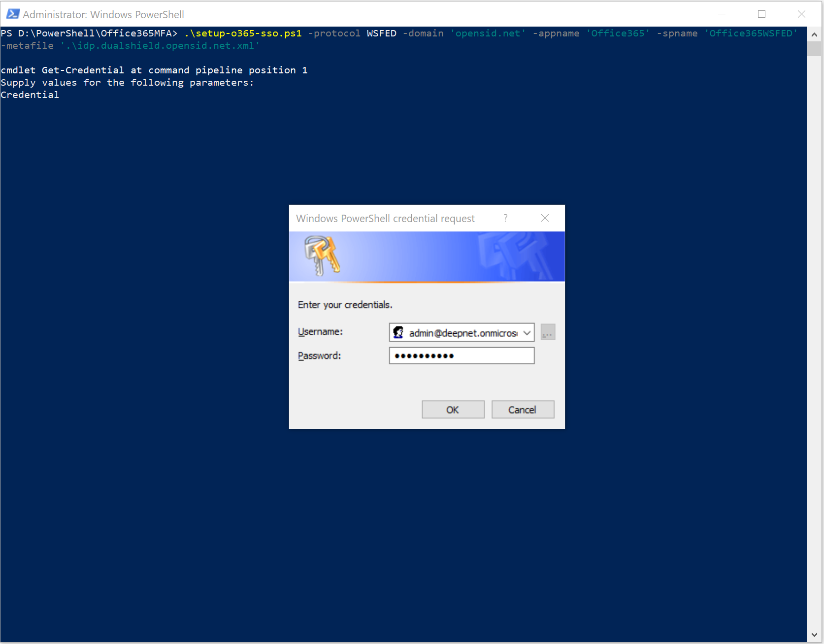Click the help question mark button
The height and width of the screenshot is (644, 824).
(x=505, y=218)
